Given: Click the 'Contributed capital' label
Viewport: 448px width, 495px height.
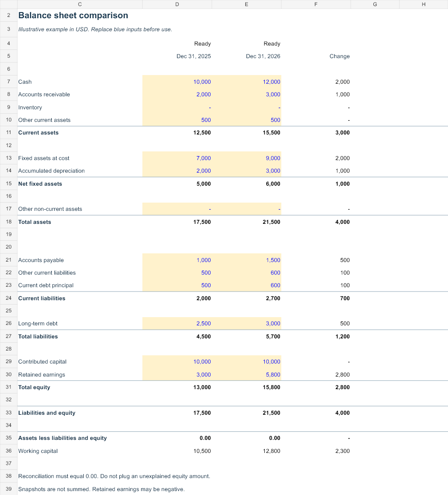Looking at the screenshot, I should click(43, 362).
